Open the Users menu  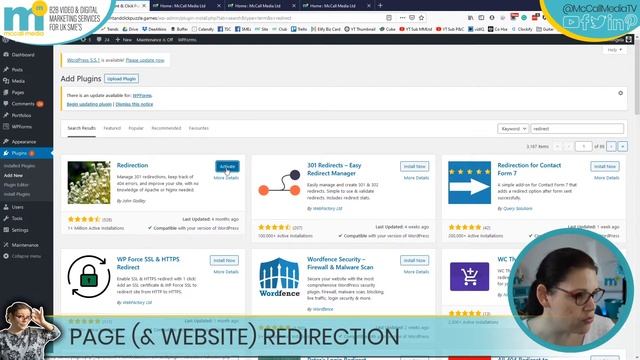[x=17, y=207]
